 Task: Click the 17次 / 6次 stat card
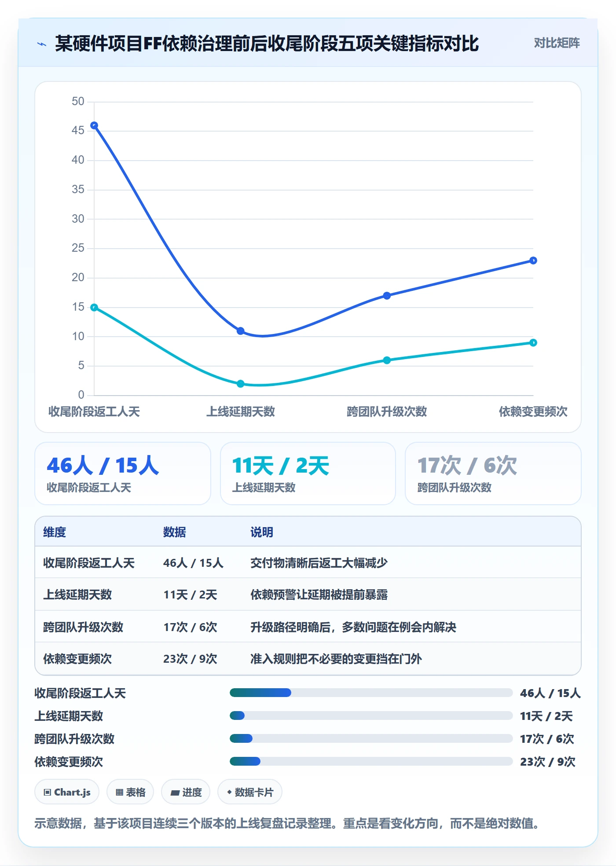coord(493,473)
